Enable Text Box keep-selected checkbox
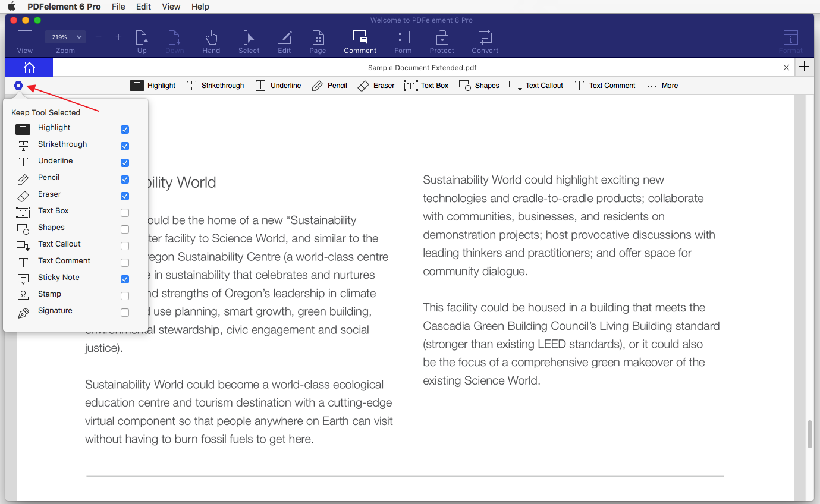 coord(125,213)
